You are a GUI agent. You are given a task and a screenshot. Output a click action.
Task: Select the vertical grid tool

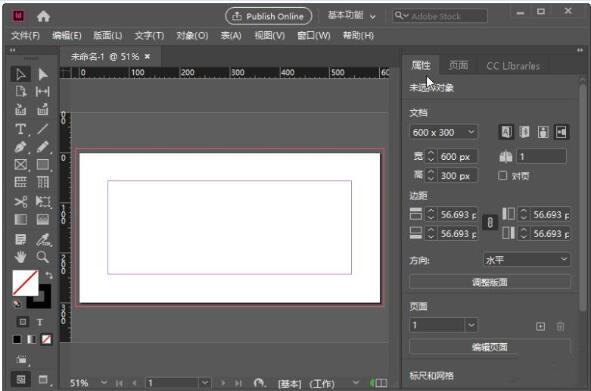click(x=43, y=182)
